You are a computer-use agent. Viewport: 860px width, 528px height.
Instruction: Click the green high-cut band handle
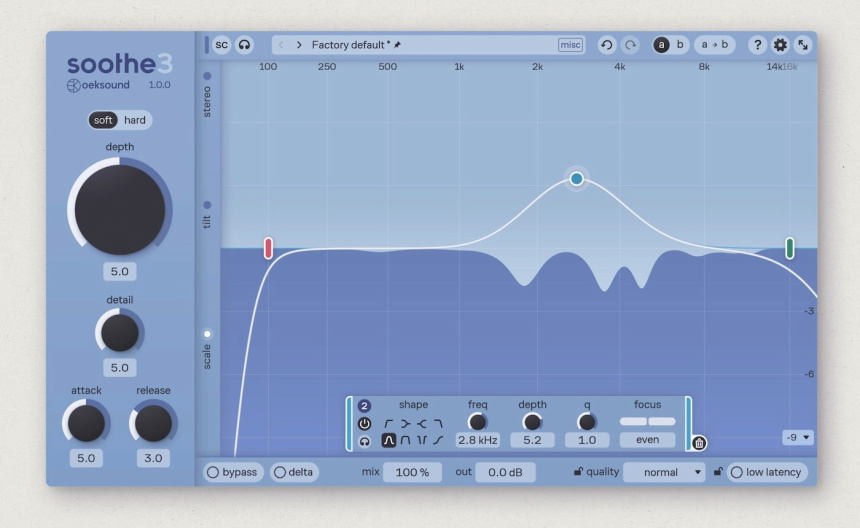pyautogui.click(x=790, y=248)
